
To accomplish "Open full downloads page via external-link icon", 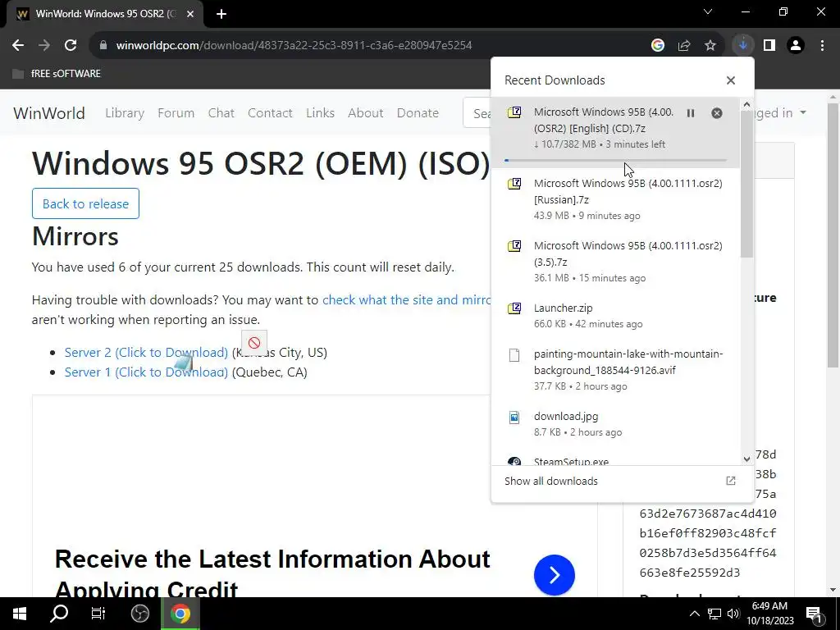I will click(x=731, y=481).
